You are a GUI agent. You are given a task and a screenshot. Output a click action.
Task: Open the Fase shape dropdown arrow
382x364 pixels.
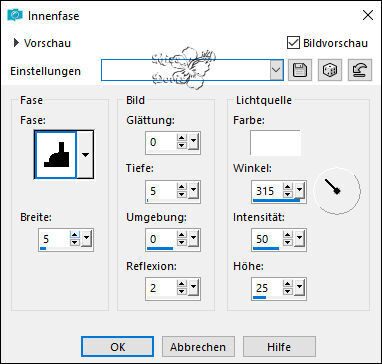[x=85, y=155]
